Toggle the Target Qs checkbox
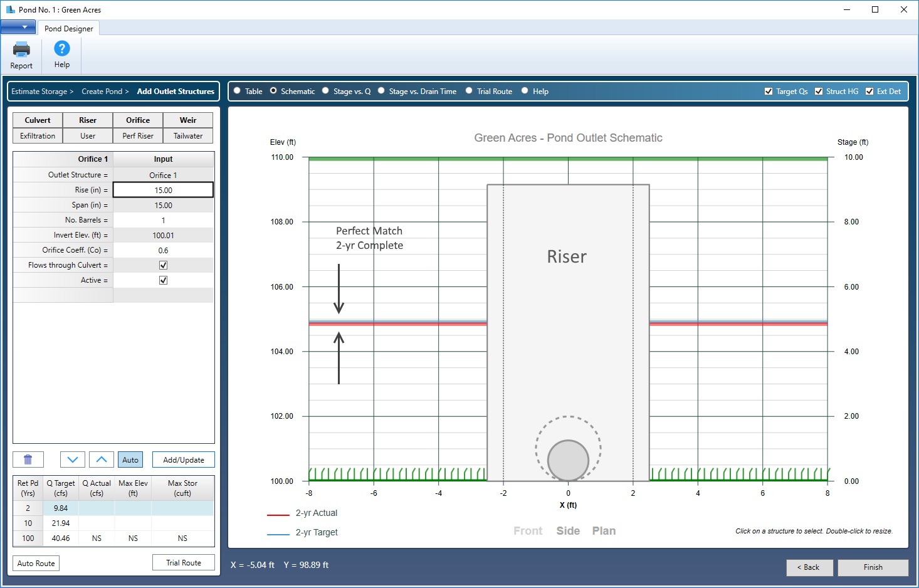This screenshot has width=919, height=588. pos(769,92)
